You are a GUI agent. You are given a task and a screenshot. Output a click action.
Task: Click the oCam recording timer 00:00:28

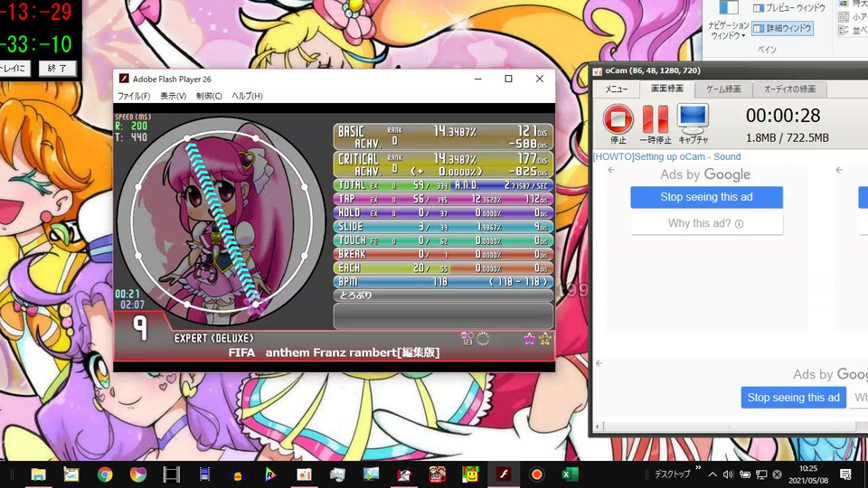(x=783, y=116)
